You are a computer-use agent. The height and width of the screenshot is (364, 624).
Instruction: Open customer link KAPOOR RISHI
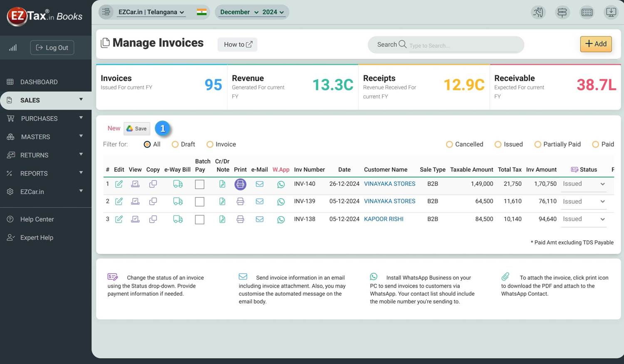click(384, 219)
